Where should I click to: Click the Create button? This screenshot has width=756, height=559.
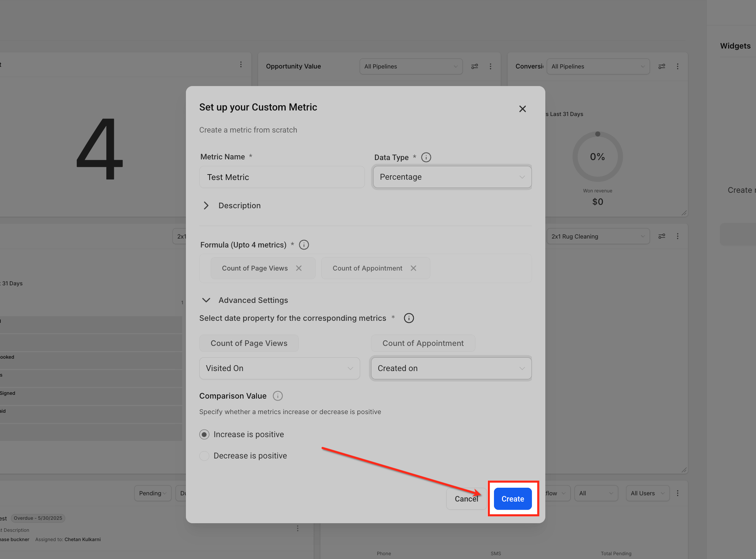coord(512,499)
